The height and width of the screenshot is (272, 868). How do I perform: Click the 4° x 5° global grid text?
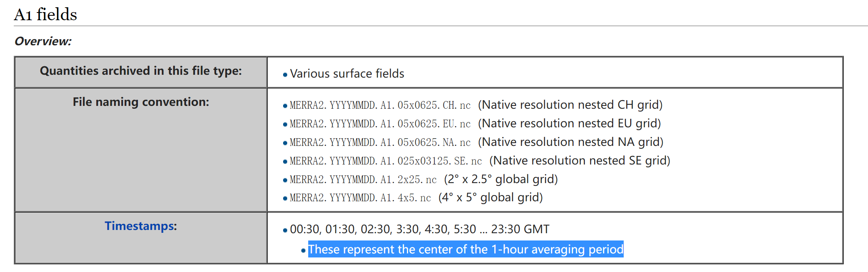click(491, 198)
